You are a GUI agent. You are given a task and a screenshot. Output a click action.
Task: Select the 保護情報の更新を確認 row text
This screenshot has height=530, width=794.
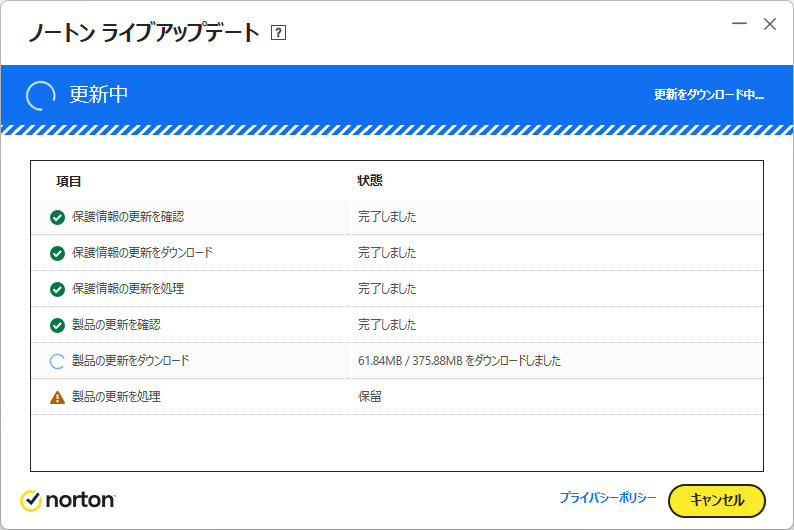pos(128,217)
